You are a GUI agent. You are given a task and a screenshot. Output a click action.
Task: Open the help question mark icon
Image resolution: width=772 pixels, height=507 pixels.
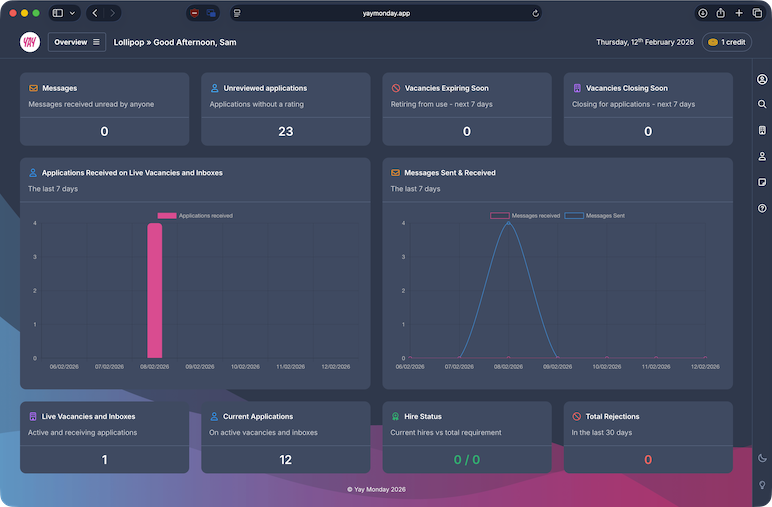point(762,208)
